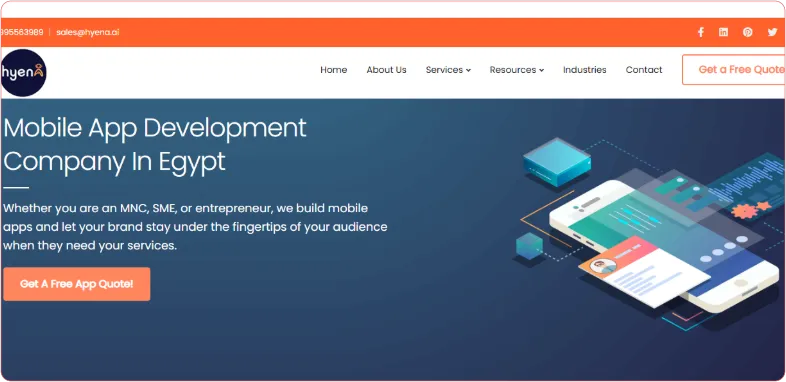Click the paragraph starting 'Whether you are an MNC'
Image resolution: width=786 pixels, height=382 pixels.
pyautogui.click(x=195, y=227)
